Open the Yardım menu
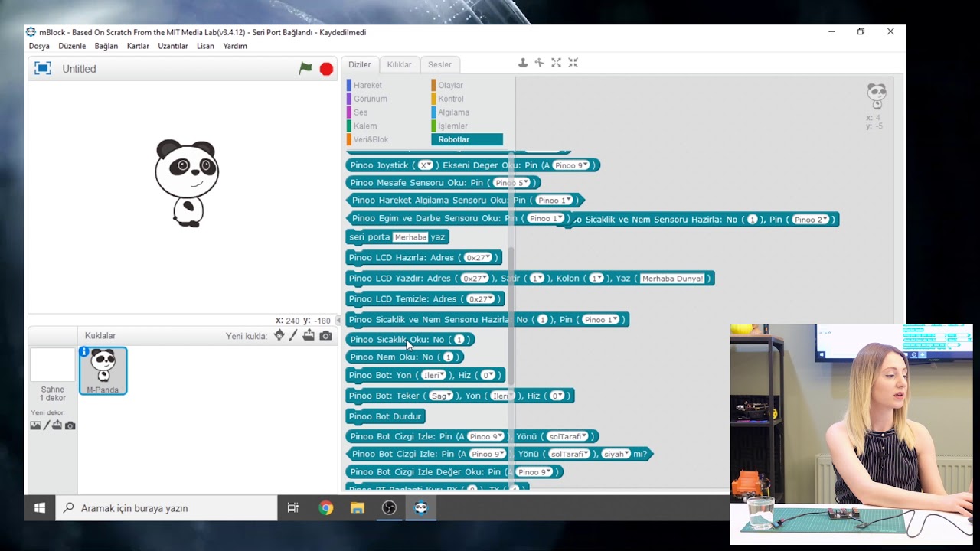Viewport: 980px width, 551px height. click(x=235, y=46)
